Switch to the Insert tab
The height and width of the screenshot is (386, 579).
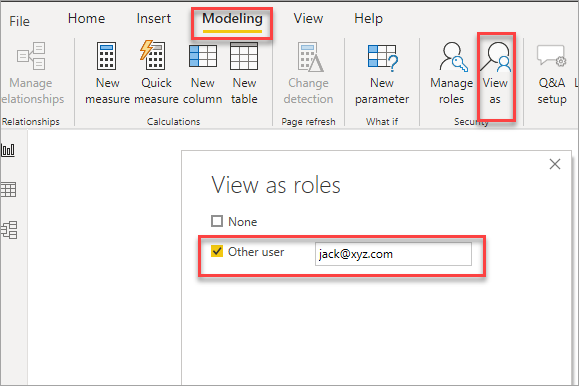[154, 18]
